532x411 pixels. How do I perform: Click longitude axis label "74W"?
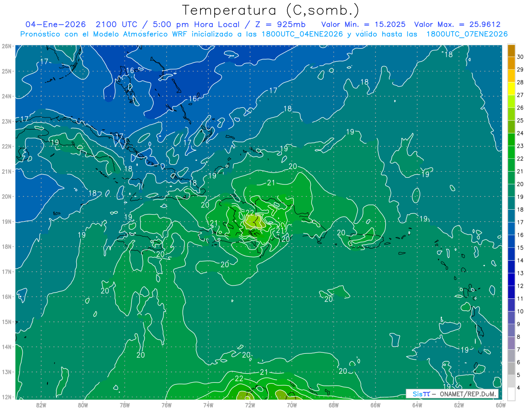click(208, 405)
